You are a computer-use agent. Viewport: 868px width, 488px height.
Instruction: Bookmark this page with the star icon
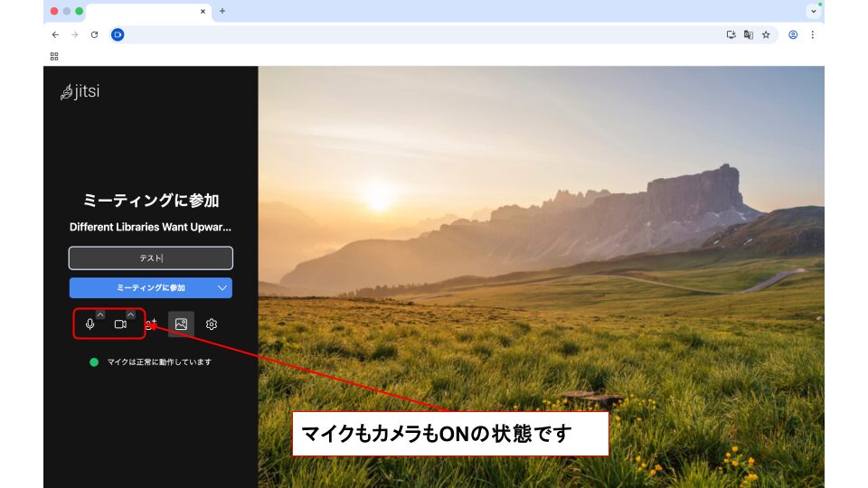tap(766, 34)
